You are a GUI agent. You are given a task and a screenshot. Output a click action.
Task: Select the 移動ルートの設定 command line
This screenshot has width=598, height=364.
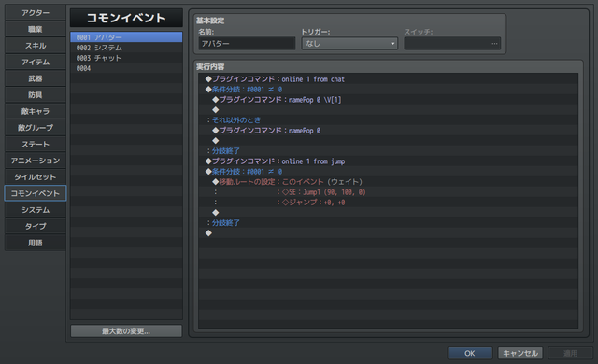coord(389,182)
